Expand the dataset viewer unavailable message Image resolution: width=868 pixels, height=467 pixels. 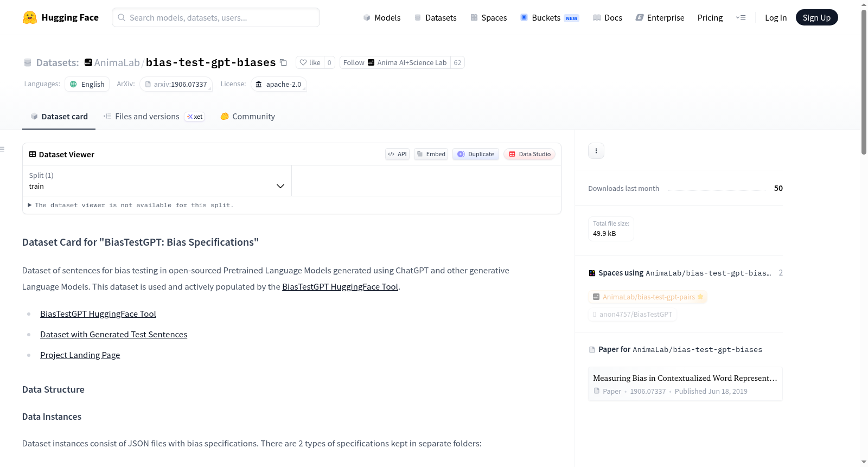click(x=131, y=205)
